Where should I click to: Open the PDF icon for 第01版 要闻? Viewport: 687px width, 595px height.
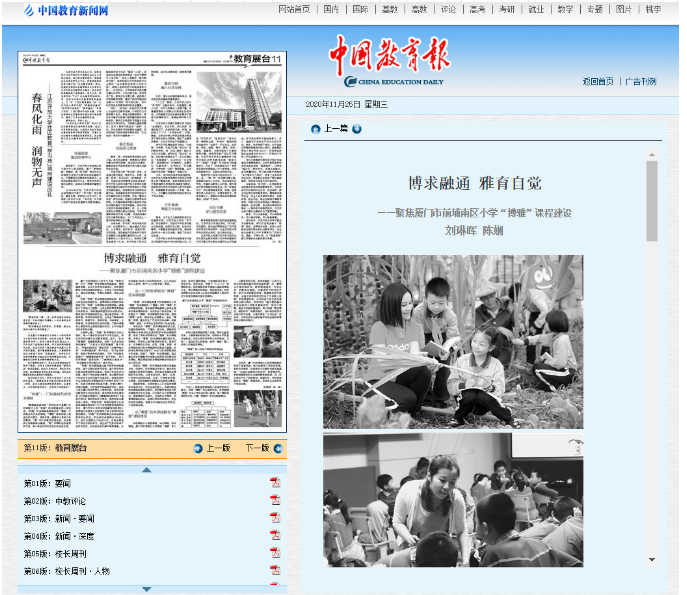pos(274,484)
